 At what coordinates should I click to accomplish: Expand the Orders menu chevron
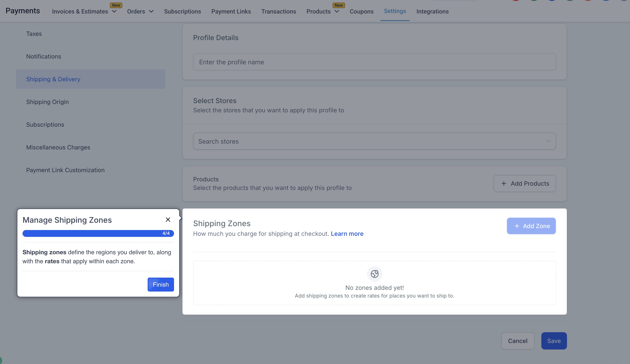click(x=151, y=12)
